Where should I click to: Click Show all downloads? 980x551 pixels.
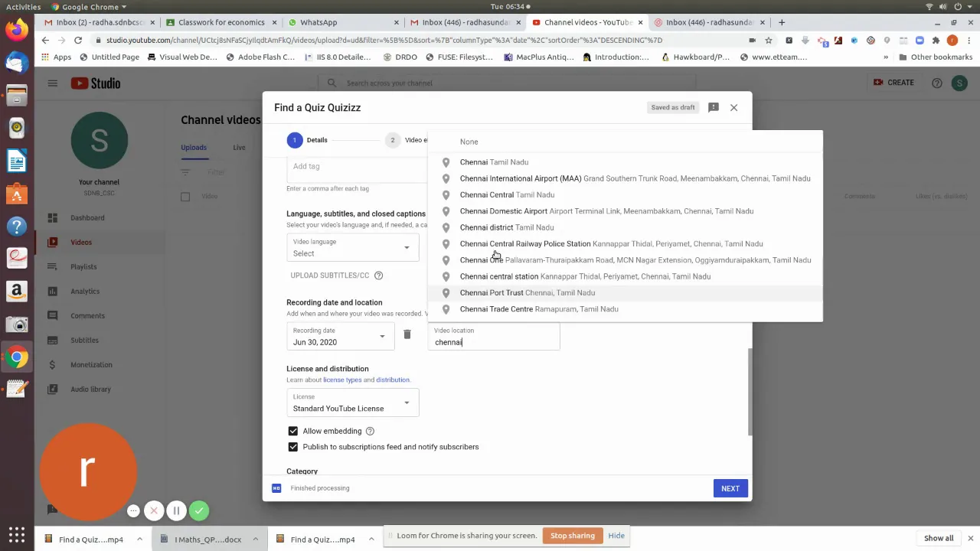click(x=938, y=538)
